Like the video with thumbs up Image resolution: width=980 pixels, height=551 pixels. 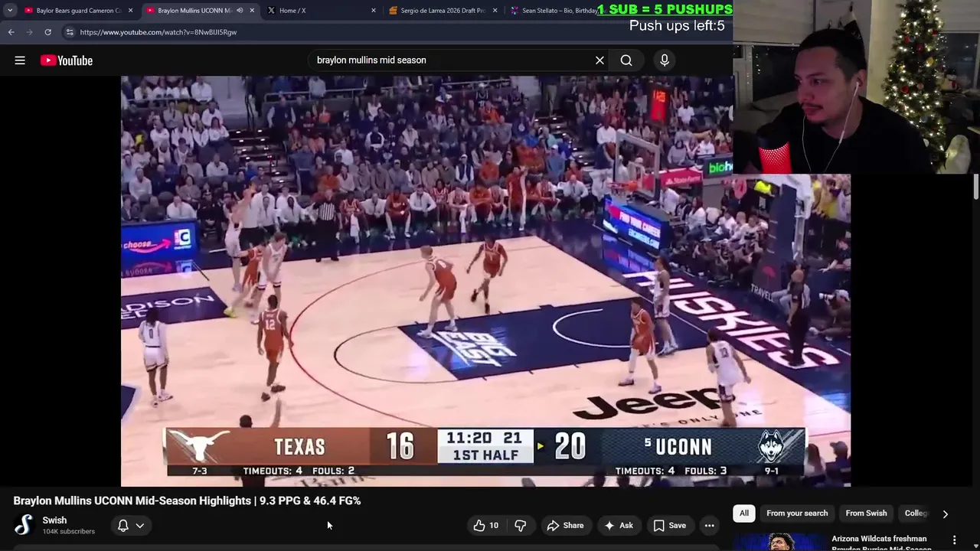(x=485, y=525)
